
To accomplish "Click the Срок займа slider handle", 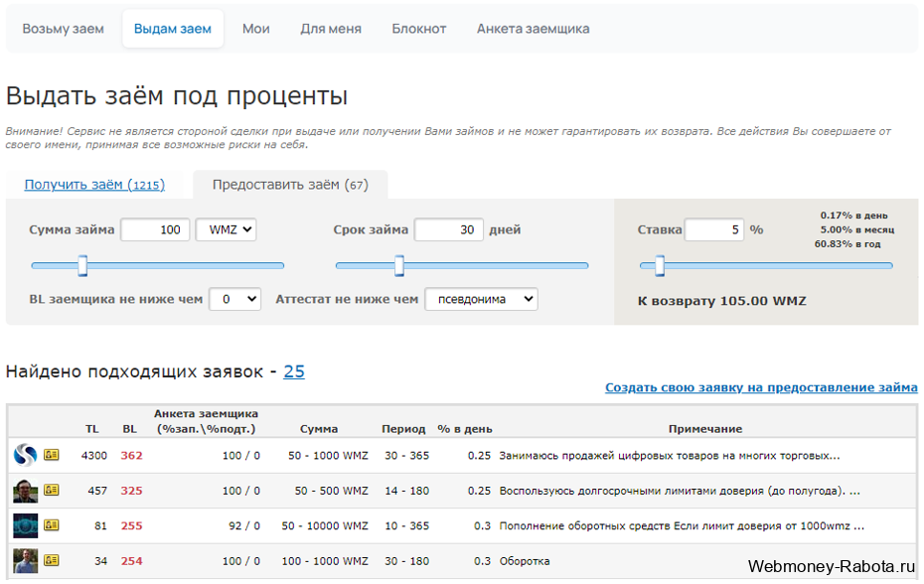I will [399, 265].
